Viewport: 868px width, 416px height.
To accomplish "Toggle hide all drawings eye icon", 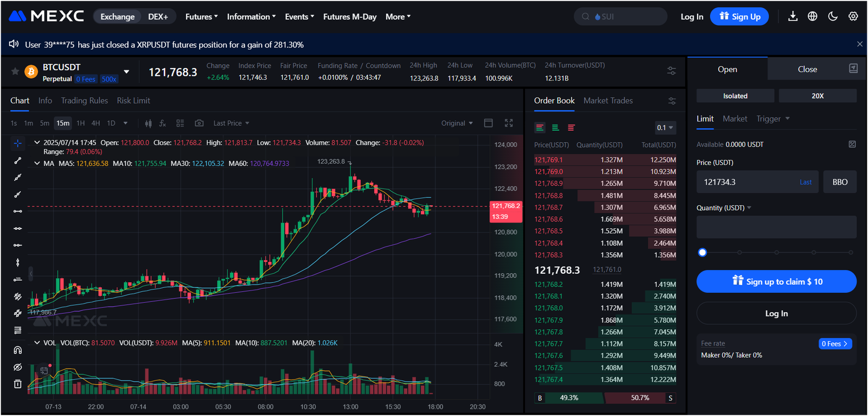I will 17,367.
